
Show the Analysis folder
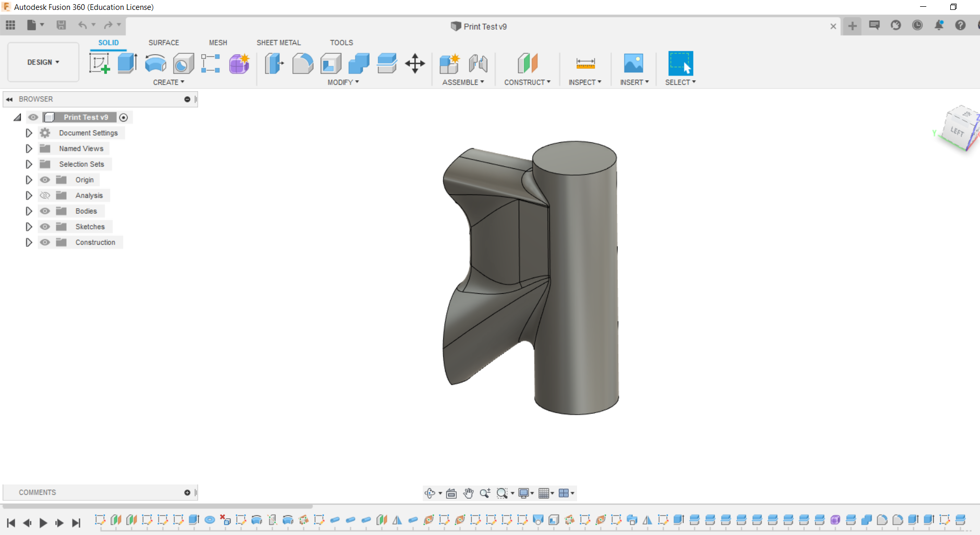click(45, 195)
